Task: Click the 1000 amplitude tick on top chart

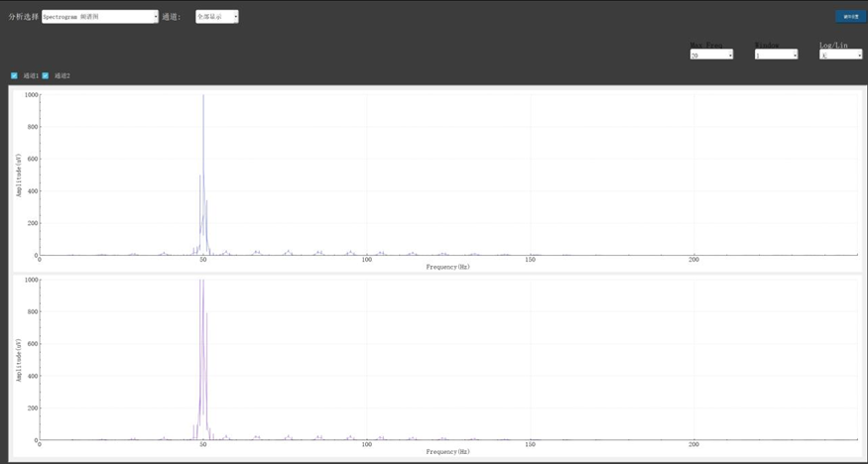Action: [31, 95]
